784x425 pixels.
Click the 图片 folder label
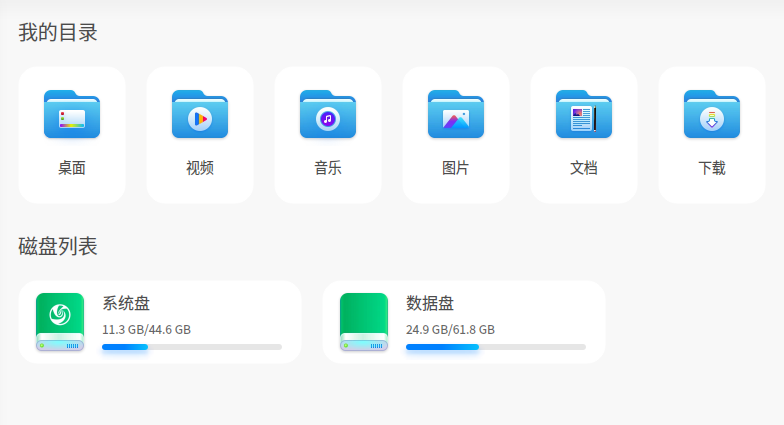456,168
